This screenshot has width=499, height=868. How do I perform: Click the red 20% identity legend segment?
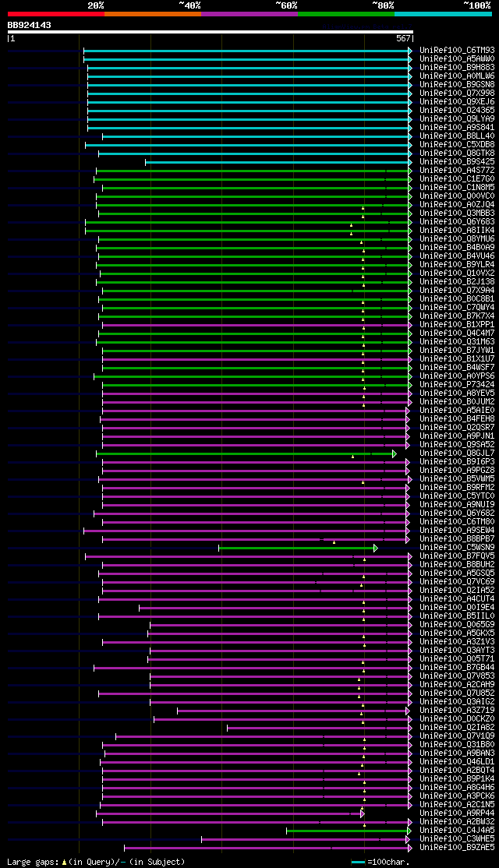[x=56, y=14]
